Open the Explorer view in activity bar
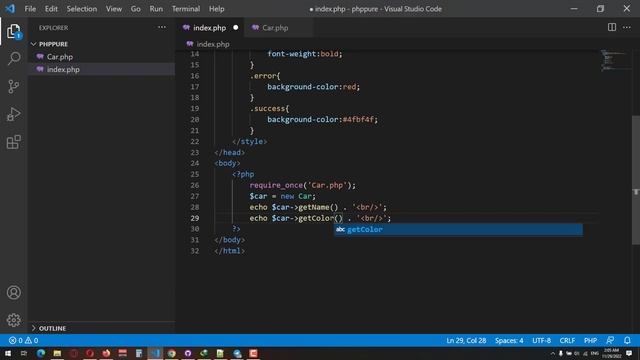 (13, 31)
